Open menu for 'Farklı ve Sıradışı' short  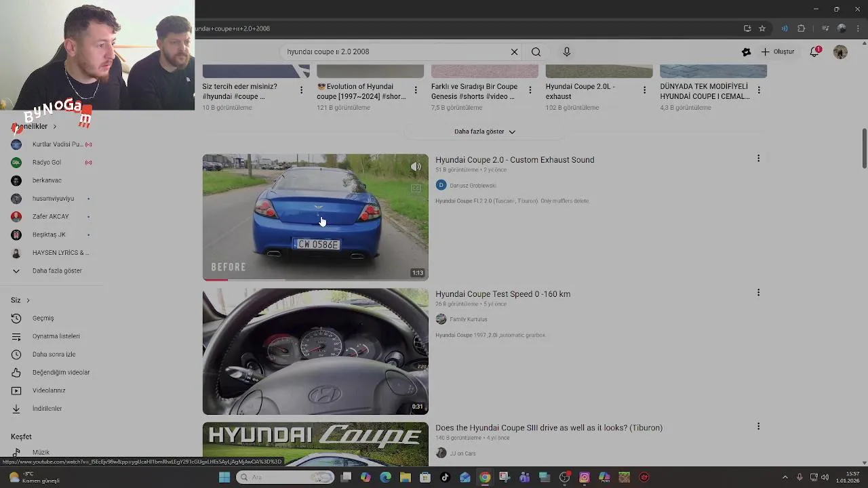click(530, 90)
